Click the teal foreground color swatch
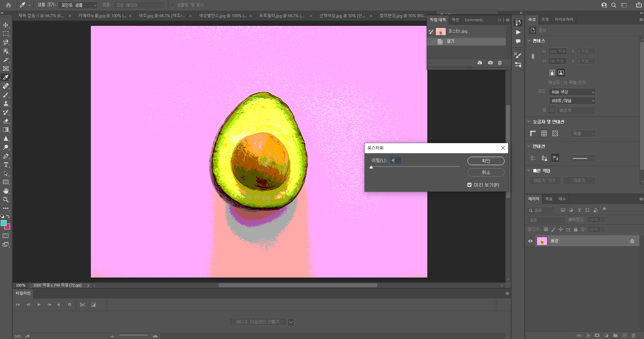Image resolution: width=644 pixels, height=339 pixels. 4,223
